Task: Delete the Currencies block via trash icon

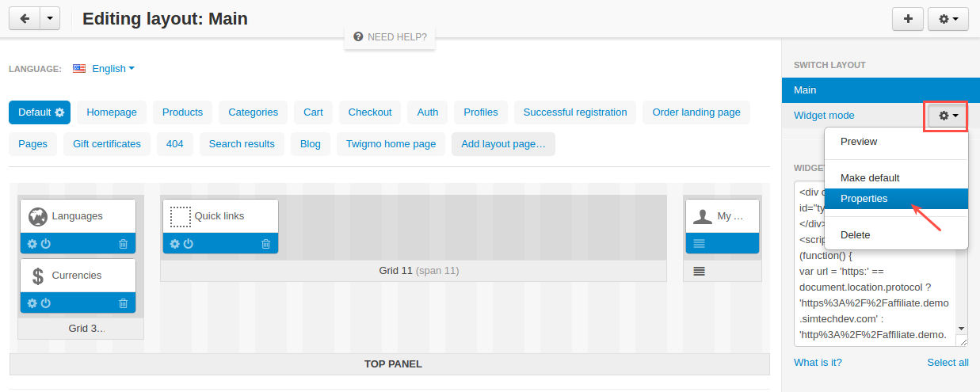Action: 123,303
